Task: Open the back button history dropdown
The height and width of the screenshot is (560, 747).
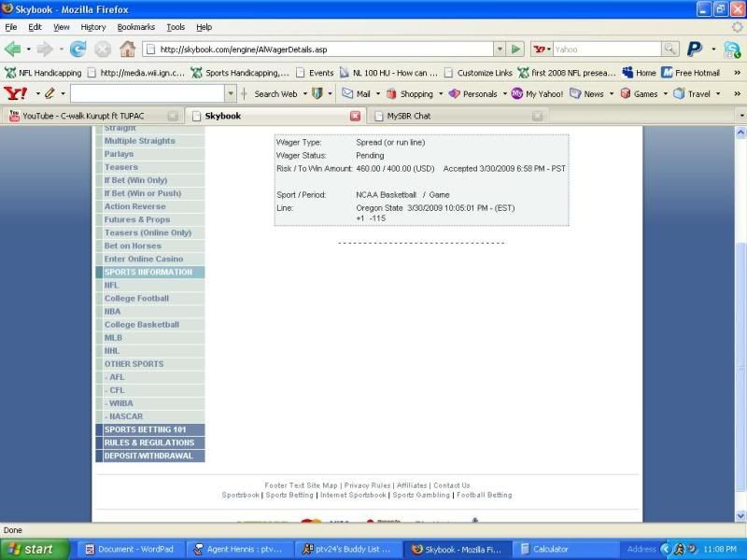Action: click(x=29, y=49)
